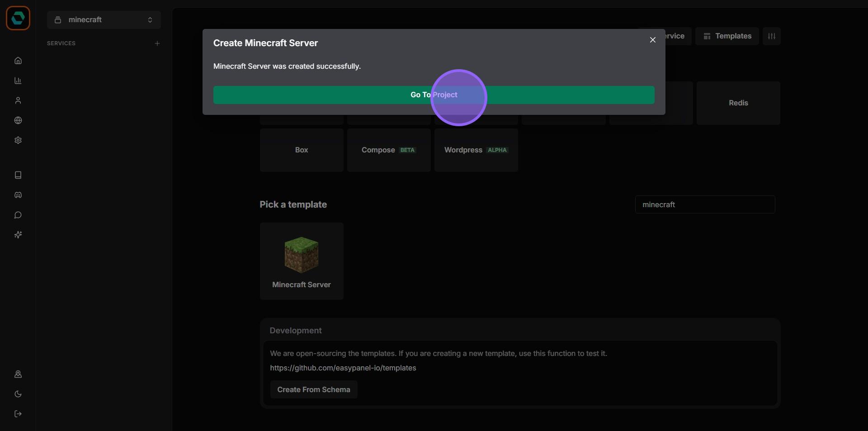Pick the Minecraft Server template card
868x431 pixels.
[x=302, y=261]
